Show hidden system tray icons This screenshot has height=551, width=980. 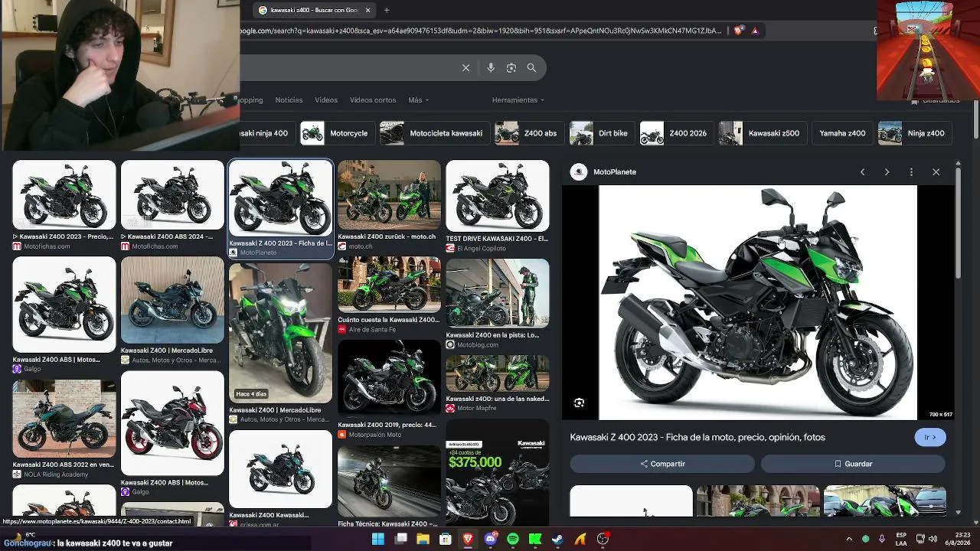[849, 539]
